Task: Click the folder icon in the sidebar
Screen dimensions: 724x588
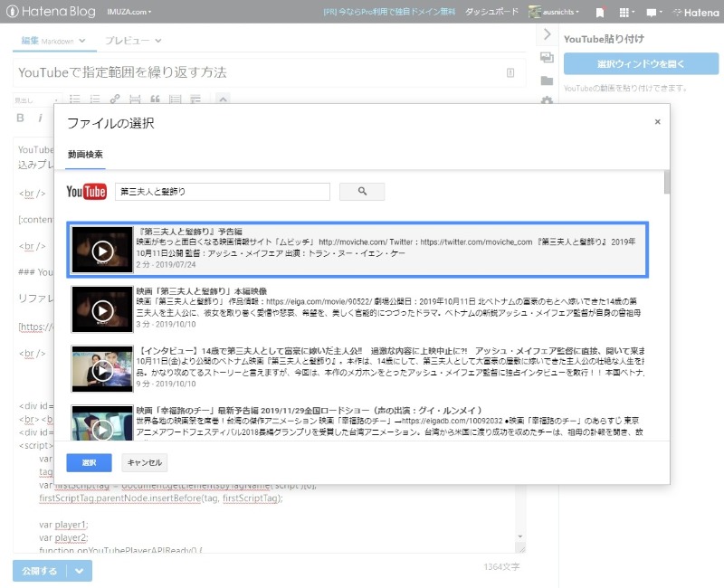Action: pyautogui.click(x=547, y=81)
